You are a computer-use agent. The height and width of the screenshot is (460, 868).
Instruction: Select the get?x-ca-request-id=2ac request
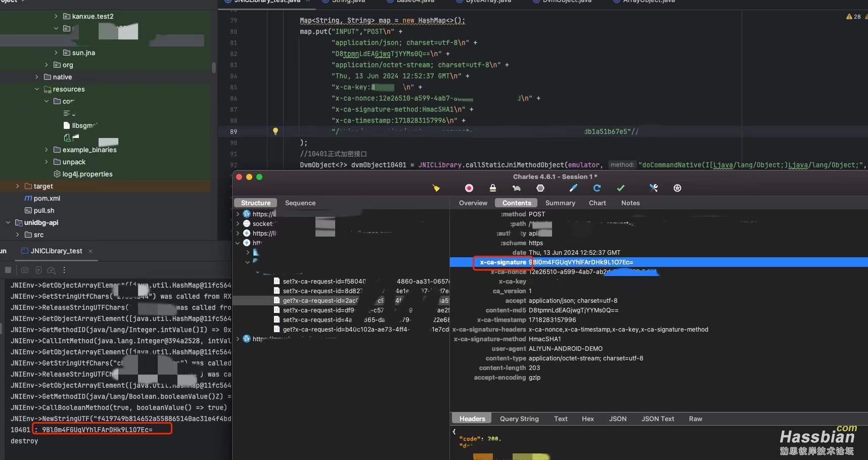341,301
